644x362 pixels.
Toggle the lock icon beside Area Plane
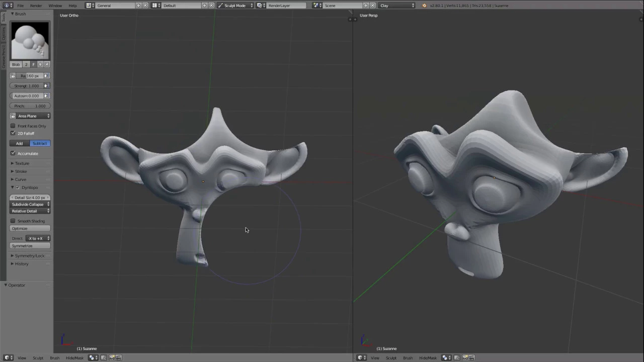pyautogui.click(x=13, y=116)
